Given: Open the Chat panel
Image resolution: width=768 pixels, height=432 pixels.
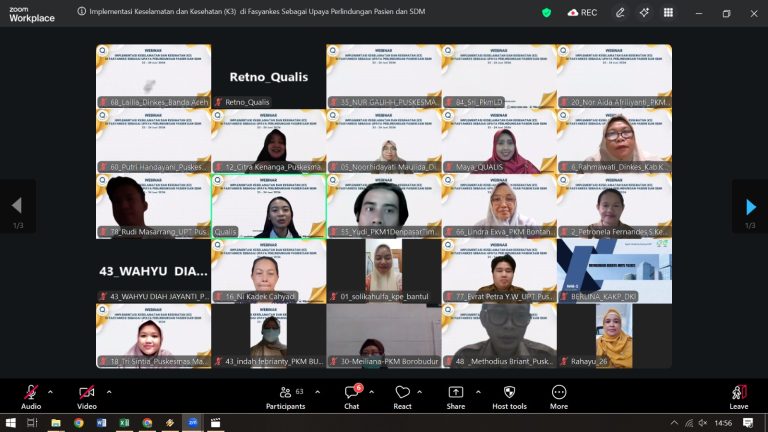Looking at the screenshot, I should click(352, 397).
